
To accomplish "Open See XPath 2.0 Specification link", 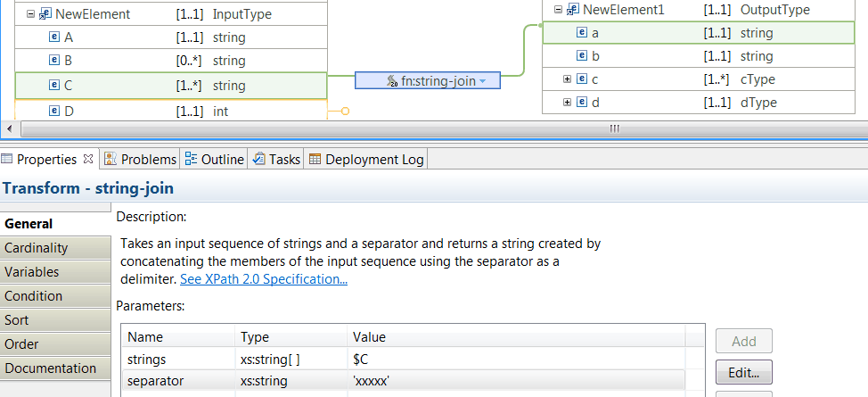I will (x=264, y=279).
